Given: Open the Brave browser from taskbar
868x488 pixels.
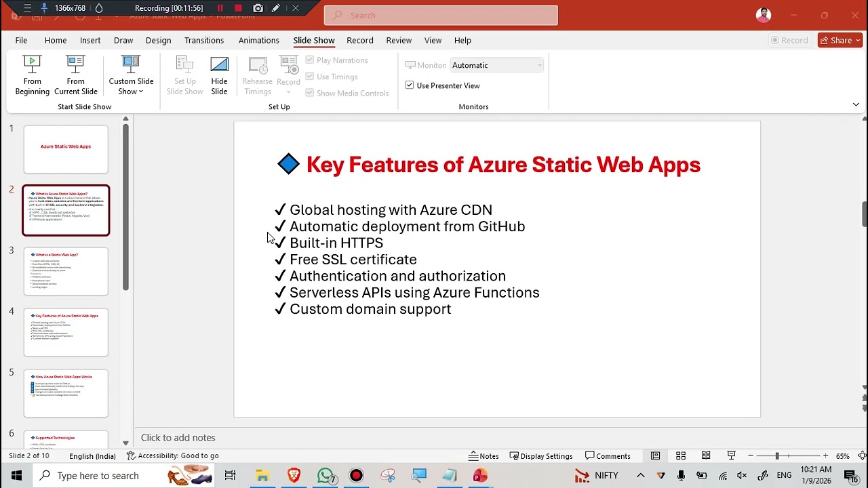Looking at the screenshot, I should click(294, 475).
